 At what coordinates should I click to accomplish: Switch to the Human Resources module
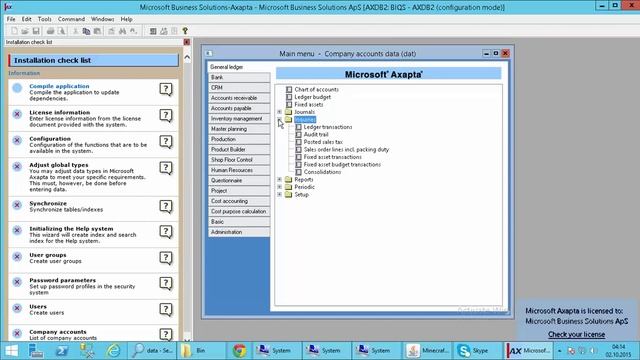(239, 170)
